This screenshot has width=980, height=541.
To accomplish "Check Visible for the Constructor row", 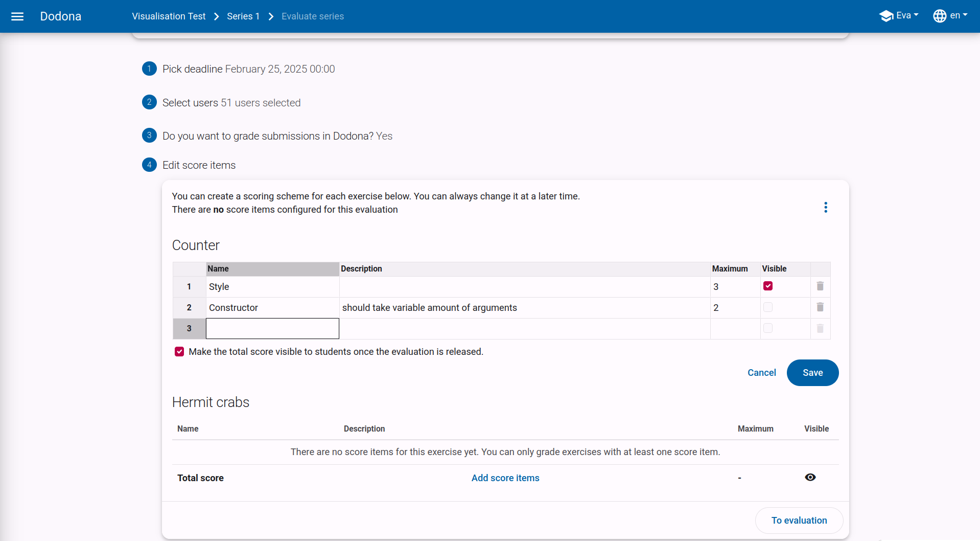I will point(768,307).
